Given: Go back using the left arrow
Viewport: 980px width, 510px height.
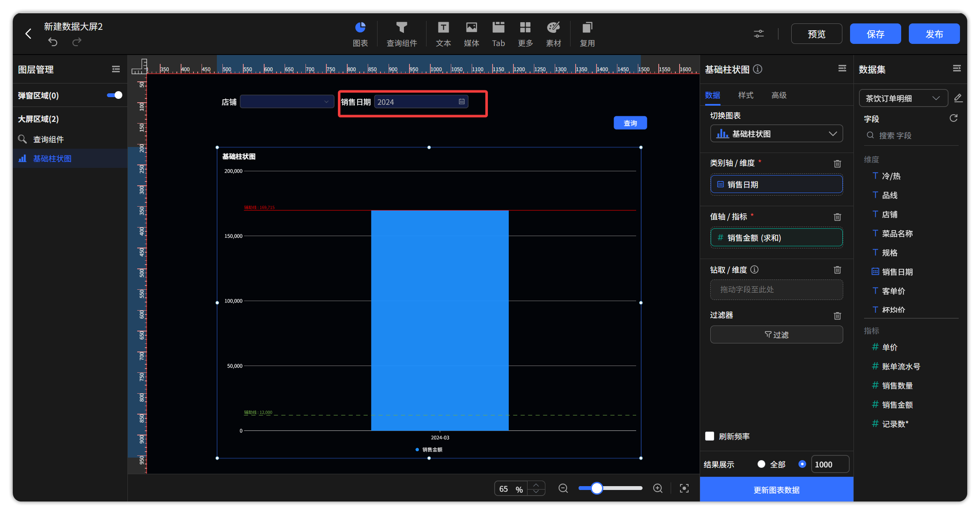Looking at the screenshot, I should pyautogui.click(x=28, y=34).
